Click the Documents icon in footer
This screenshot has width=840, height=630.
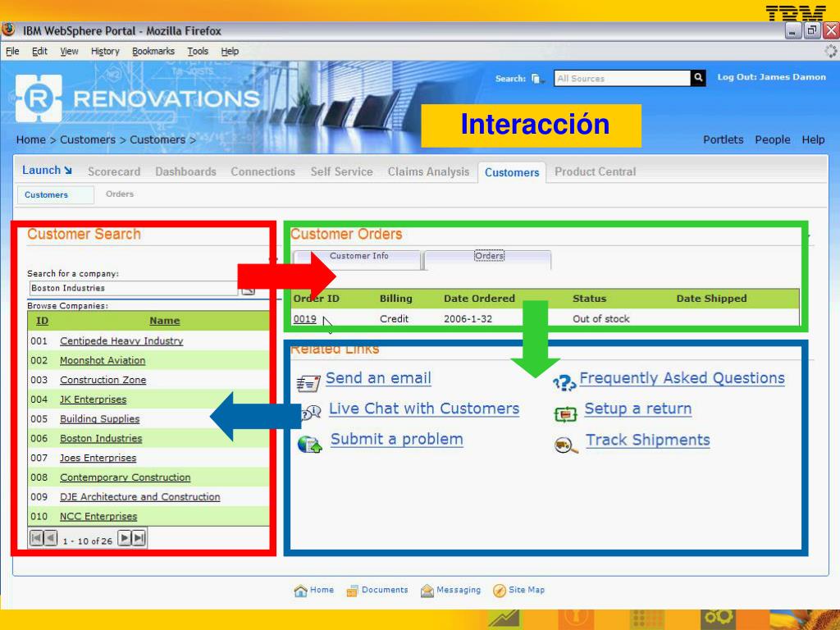pyautogui.click(x=352, y=591)
